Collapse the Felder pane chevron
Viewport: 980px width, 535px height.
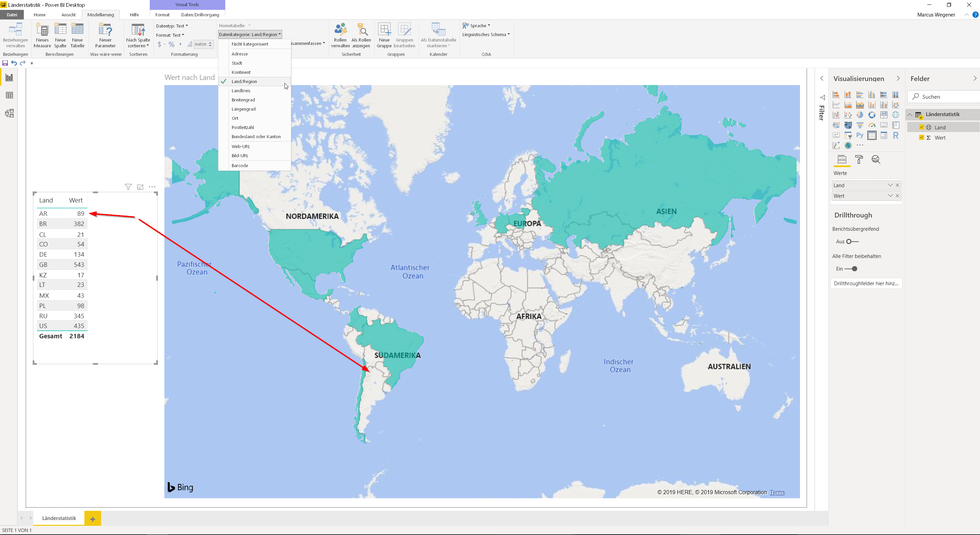975,78
